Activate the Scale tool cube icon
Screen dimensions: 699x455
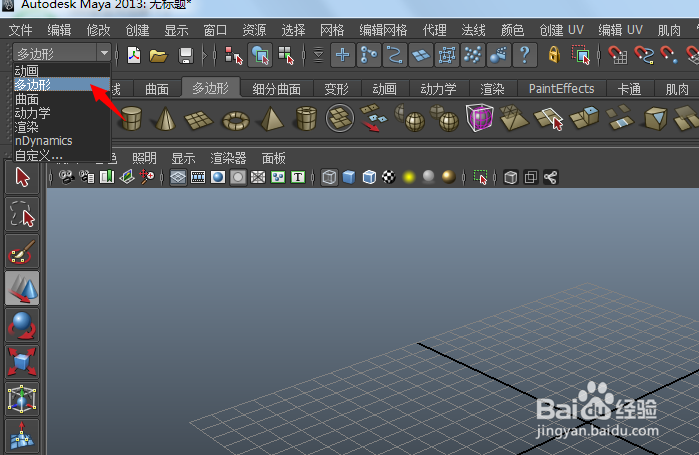(22, 362)
